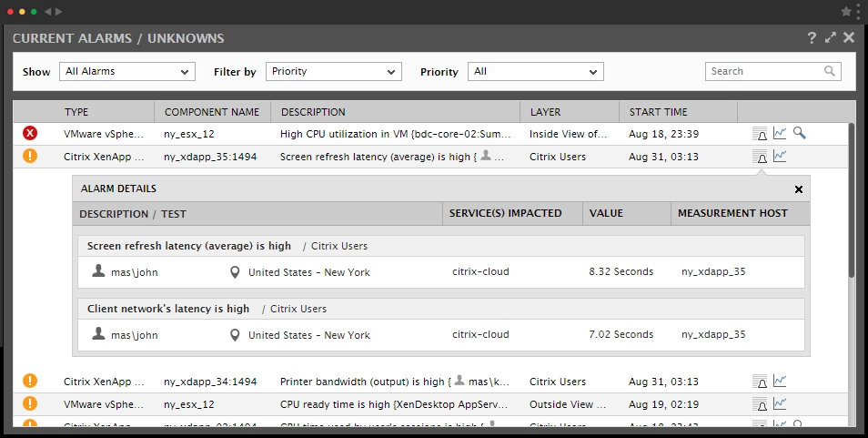Click red critical severity icon for ny_esx_12

30,134
